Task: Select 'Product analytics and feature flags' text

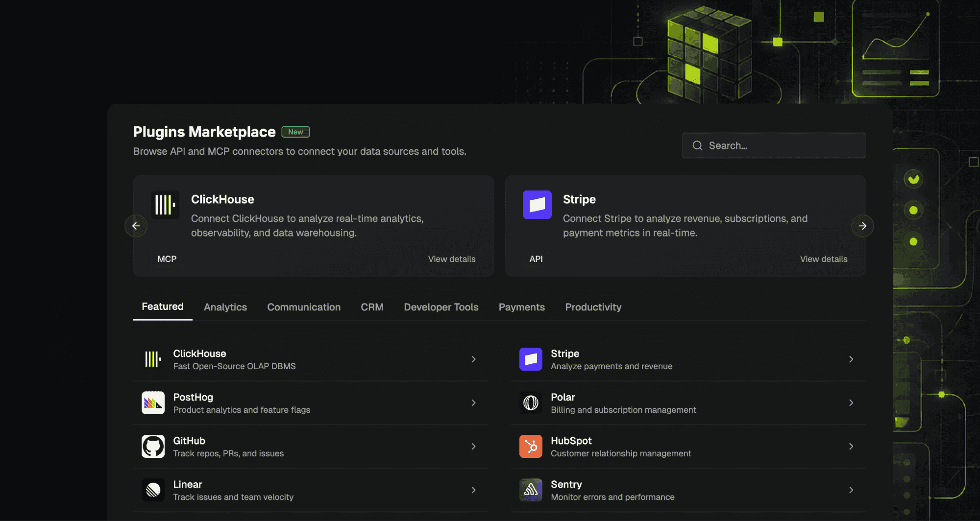Action: point(242,410)
